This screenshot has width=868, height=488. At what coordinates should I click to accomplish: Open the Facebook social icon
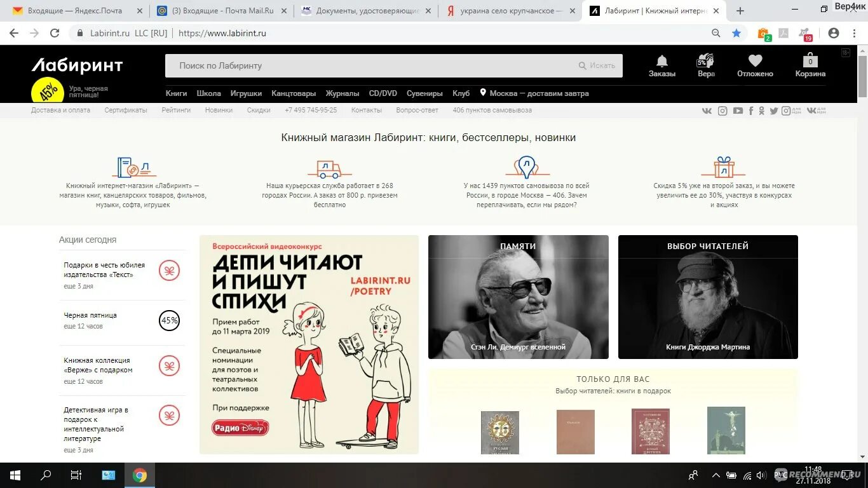[x=751, y=111]
